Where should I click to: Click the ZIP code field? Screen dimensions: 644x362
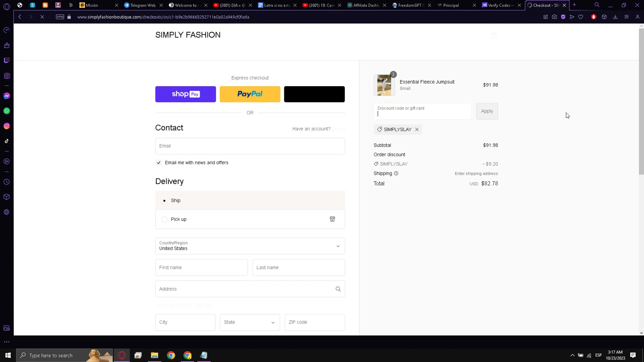point(315,322)
